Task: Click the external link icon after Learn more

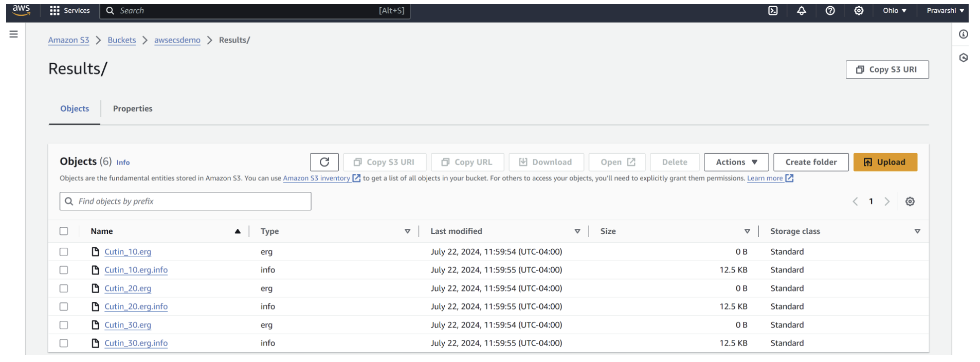Action: 789,178
